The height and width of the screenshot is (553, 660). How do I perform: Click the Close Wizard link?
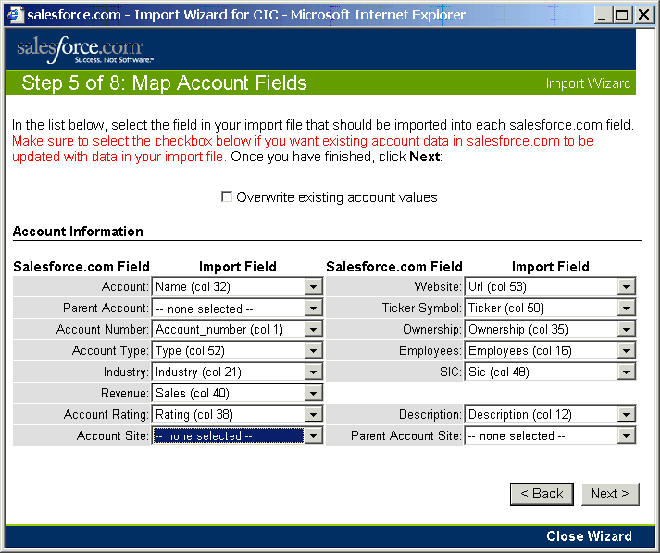pyautogui.click(x=589, y=536)
